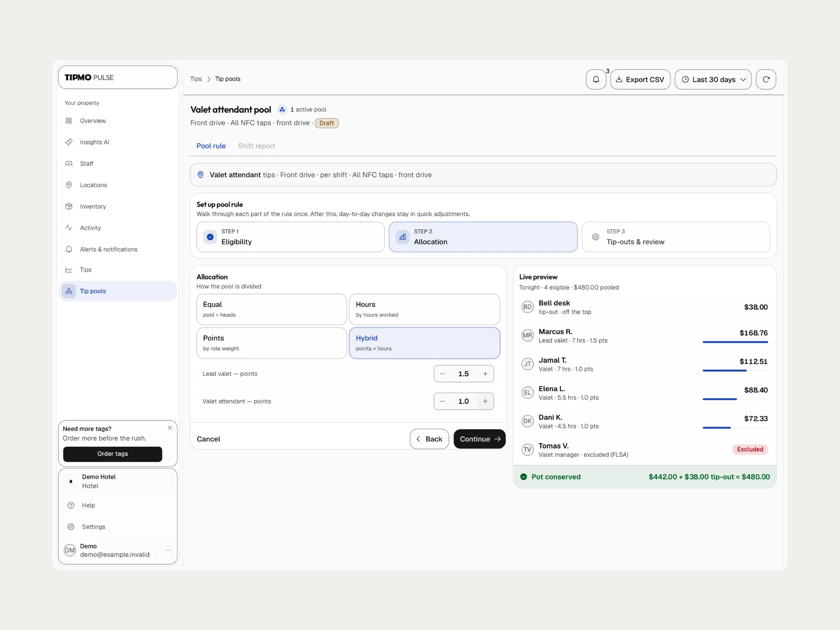Select Points by role weight

[272, 343]
